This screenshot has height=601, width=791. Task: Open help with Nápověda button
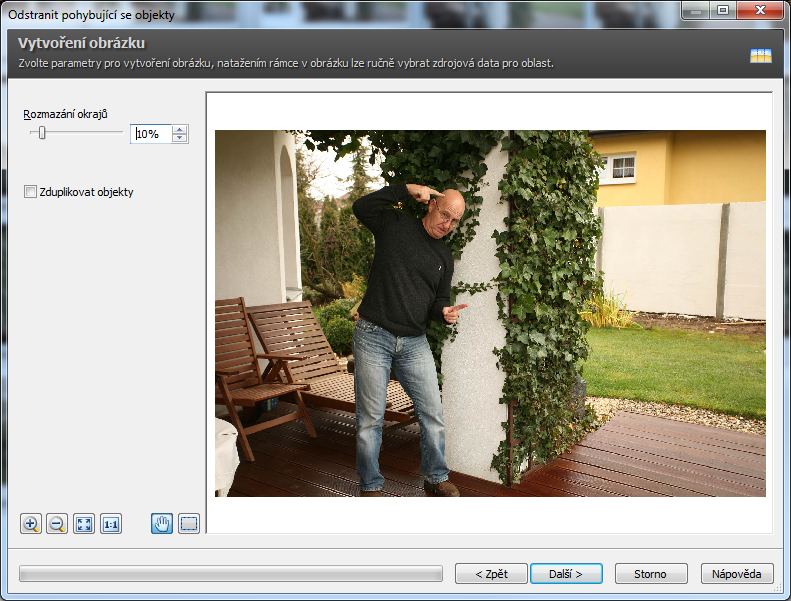point(737,574)
